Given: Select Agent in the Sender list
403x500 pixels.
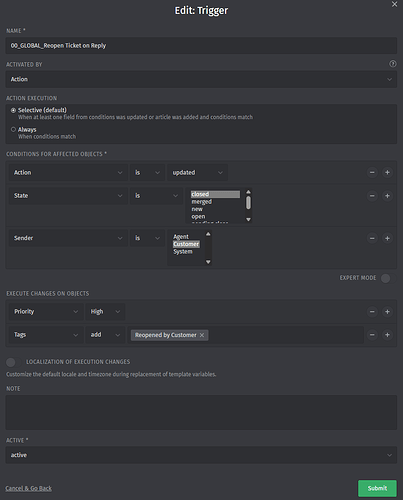Looking at the screenshot, I should click(x=181, y=237).
